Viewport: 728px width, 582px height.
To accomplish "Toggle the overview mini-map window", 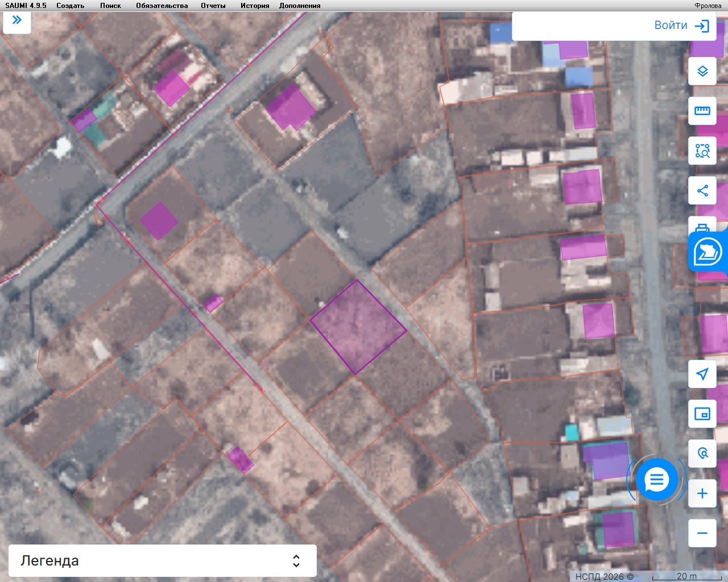I will 702,414.
